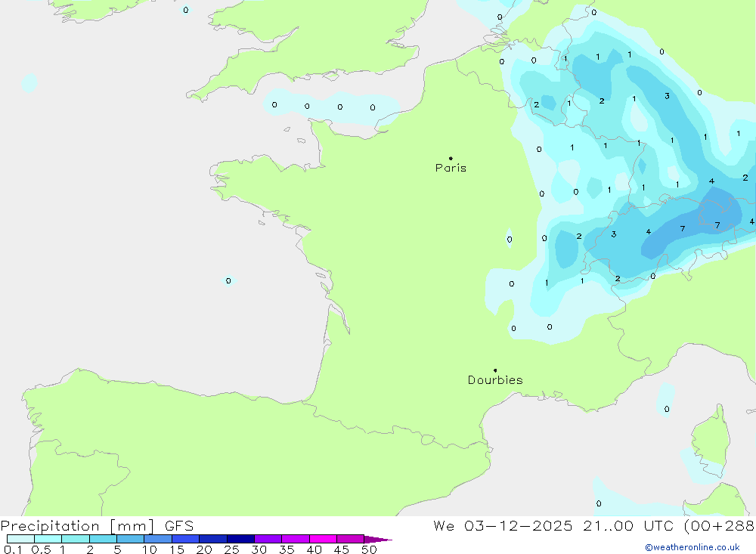This screenshot has width=756, height=554.
Task: Pick the 25–30 mm dark blue swatch
Action: pos(240,539)
